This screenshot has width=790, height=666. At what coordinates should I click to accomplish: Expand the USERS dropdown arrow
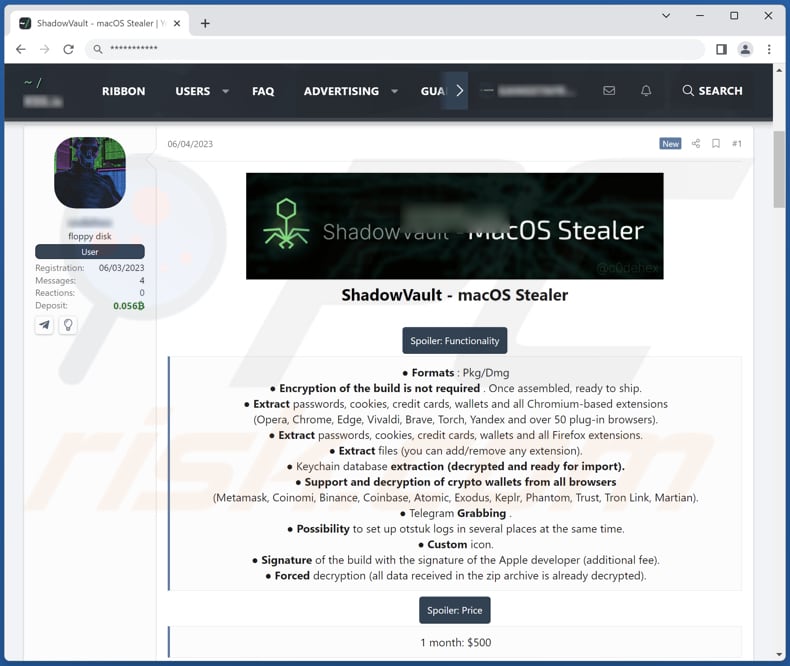226,91
